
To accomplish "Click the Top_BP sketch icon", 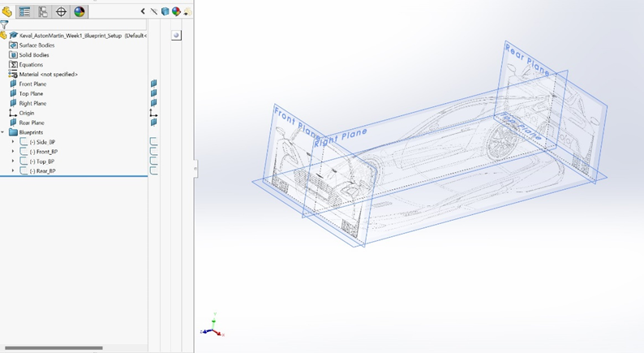I will (24, 161).
